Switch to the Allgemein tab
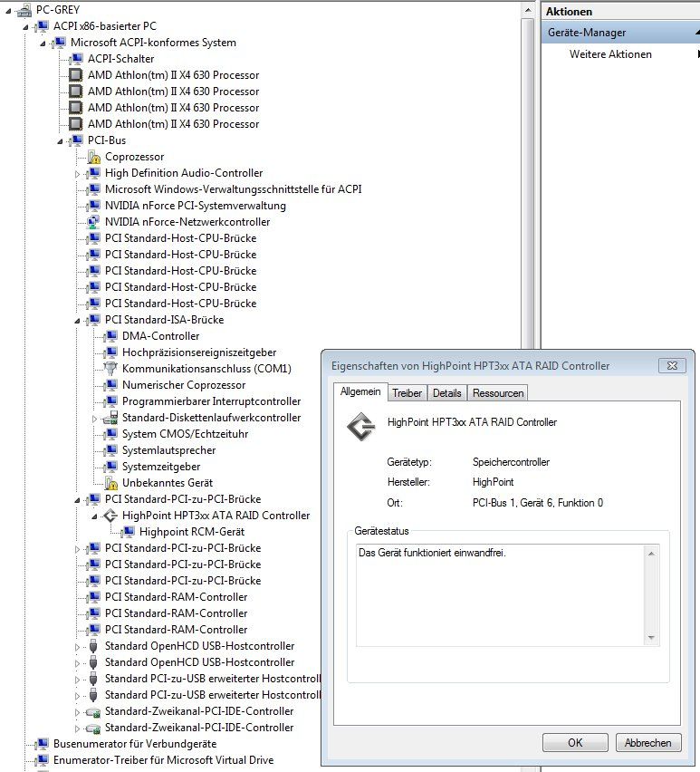Viewport: 700px width, 772px height. tap(360, 392)
